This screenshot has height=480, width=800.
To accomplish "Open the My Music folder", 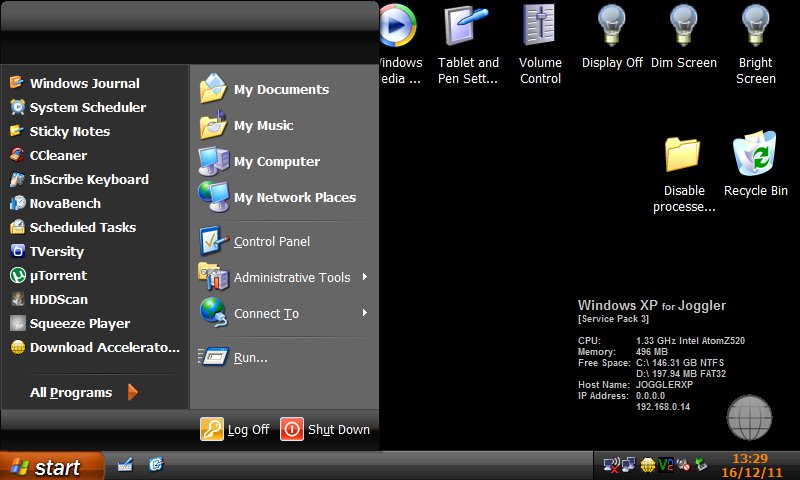I will pos(284,125).
